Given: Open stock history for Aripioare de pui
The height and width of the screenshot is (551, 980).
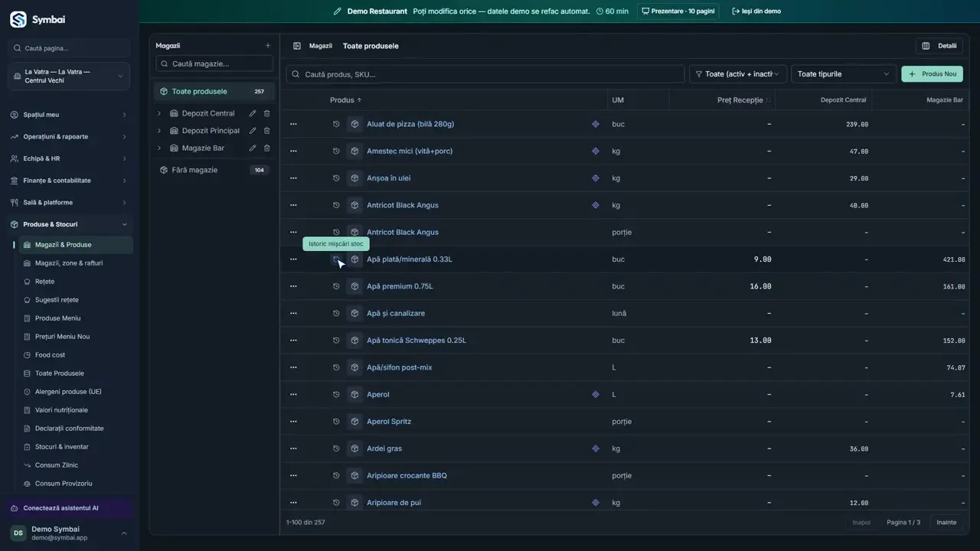Looking at the screenshot, I should pyautogui.click(x=336, y=503).
